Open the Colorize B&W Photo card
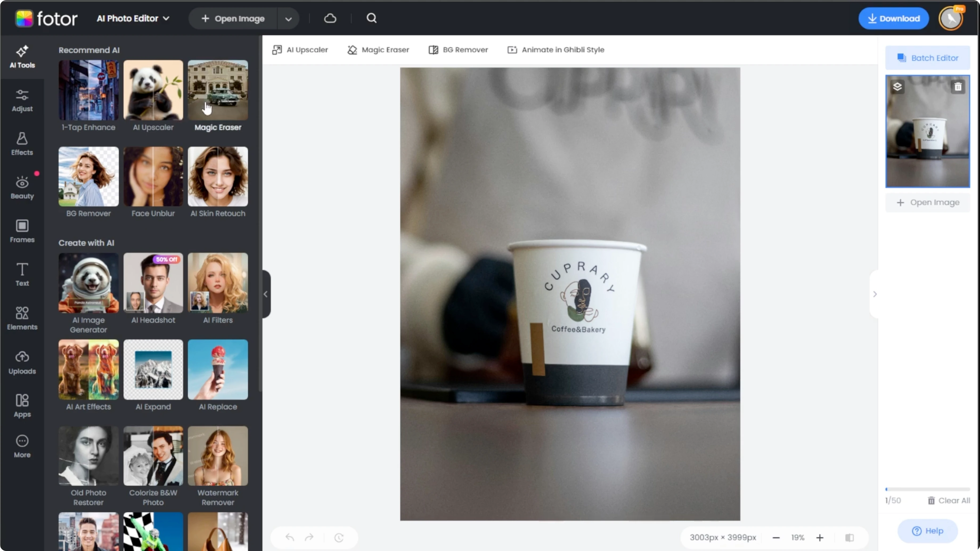The width and height of the screenshot is (980, 551). [153, 467]
